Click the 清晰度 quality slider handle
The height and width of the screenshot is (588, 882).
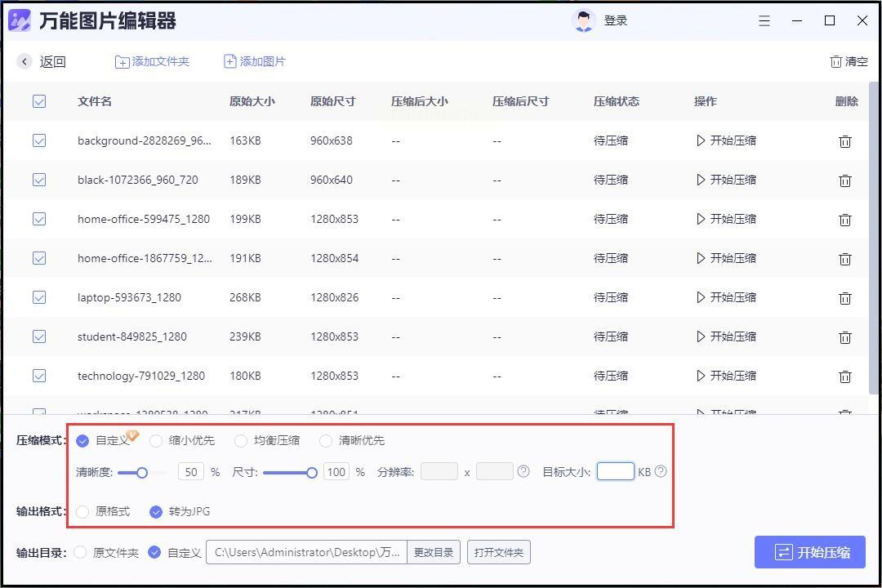[142, 473]
